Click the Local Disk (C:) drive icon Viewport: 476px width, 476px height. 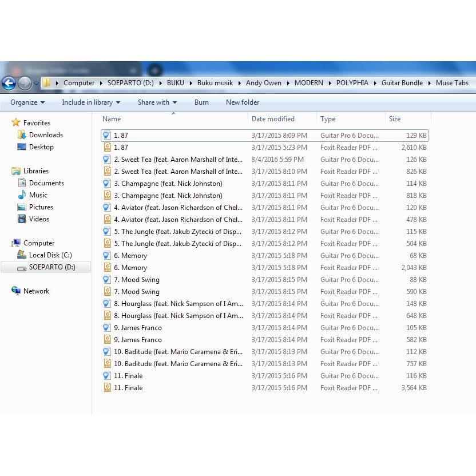pos(22,255)
